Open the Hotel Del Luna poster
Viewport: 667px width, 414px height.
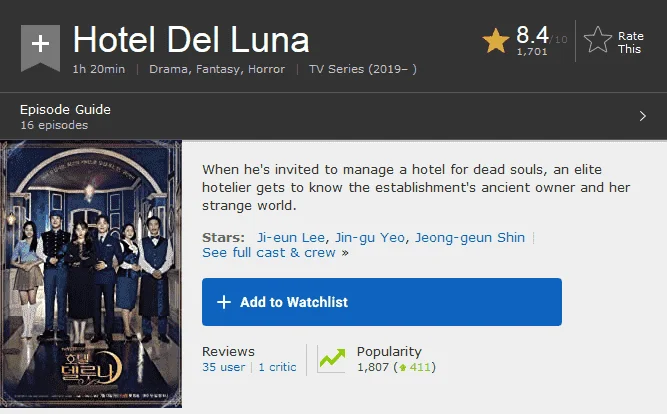pyautogui.click(x=91, y=274)
